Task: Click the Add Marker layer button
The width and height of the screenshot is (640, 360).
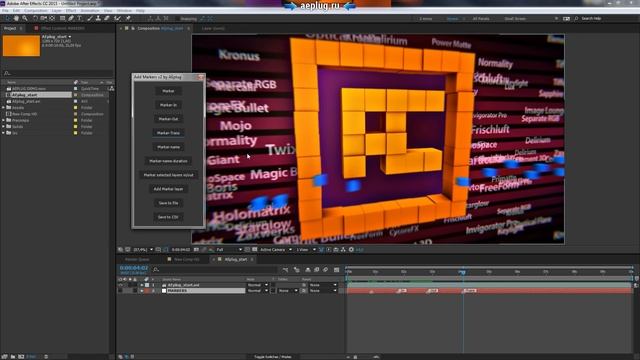Action: coord(168,189)
